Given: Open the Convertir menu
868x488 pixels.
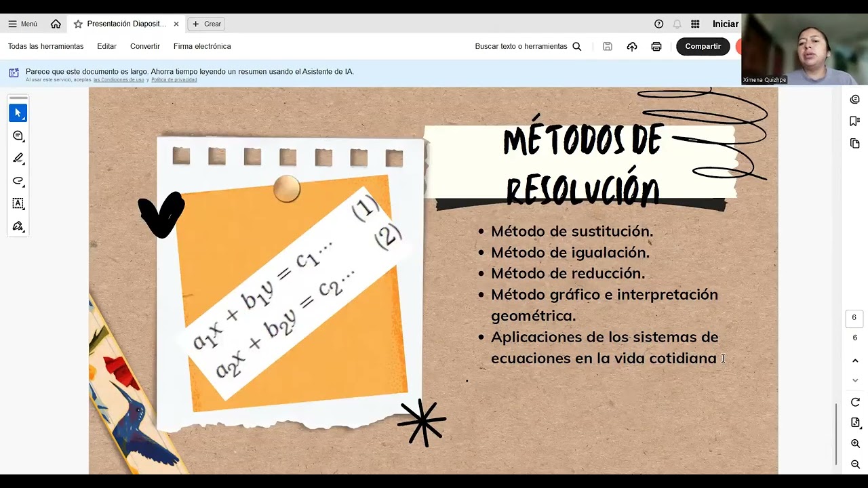Looking at the screenshot, I should [145, 46].
